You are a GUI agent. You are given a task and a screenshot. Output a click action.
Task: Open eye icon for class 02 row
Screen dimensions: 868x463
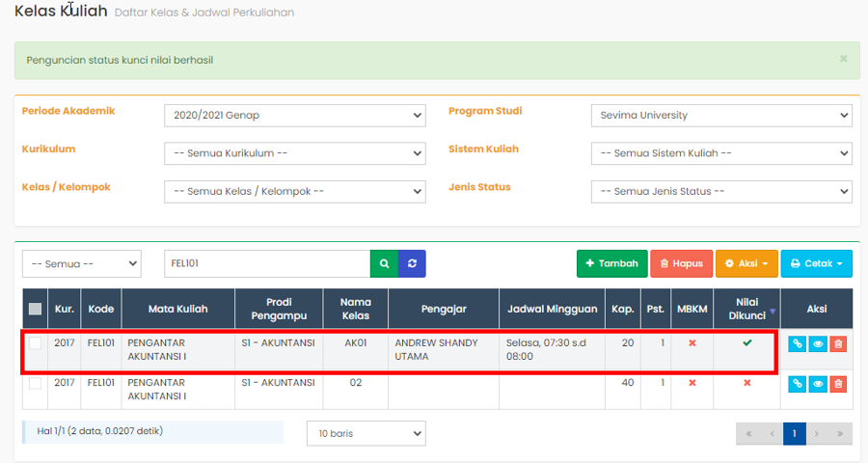click(818, 384)
